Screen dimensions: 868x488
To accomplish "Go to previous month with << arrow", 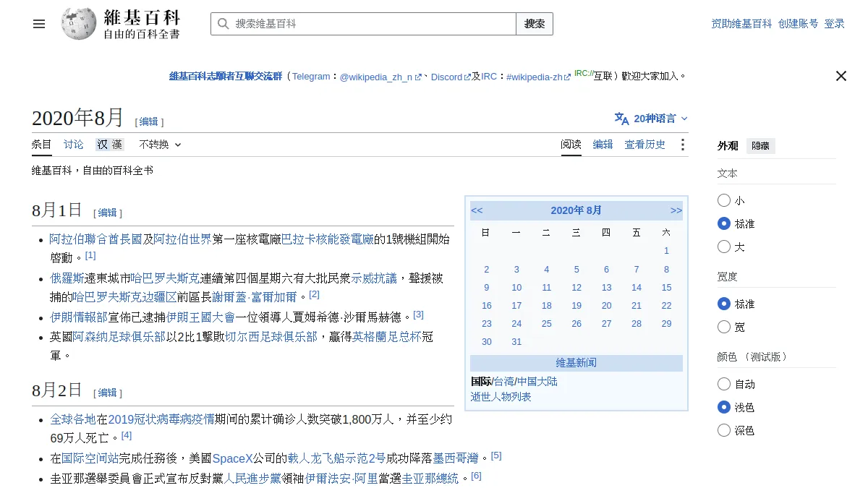I will 477,210.
